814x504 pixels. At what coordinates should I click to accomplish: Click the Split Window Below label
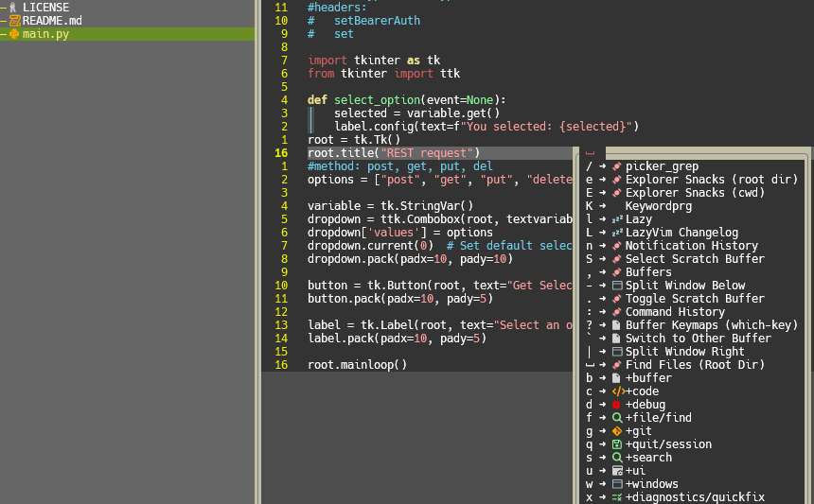(685, 286)
